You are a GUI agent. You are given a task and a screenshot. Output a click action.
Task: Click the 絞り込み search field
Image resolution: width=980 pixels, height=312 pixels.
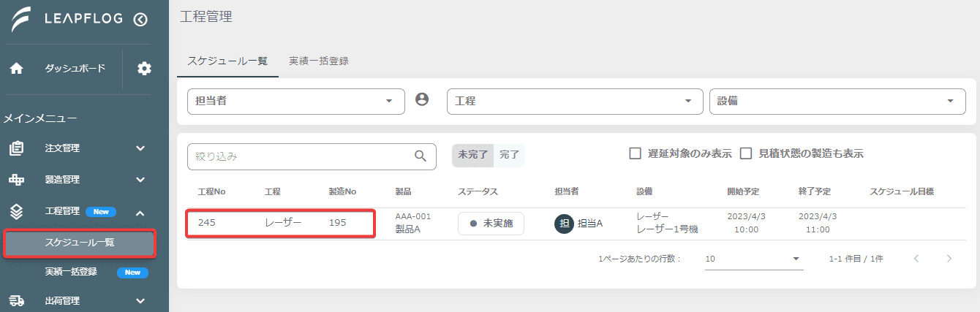pyautogui.click(x=312, y=156)
